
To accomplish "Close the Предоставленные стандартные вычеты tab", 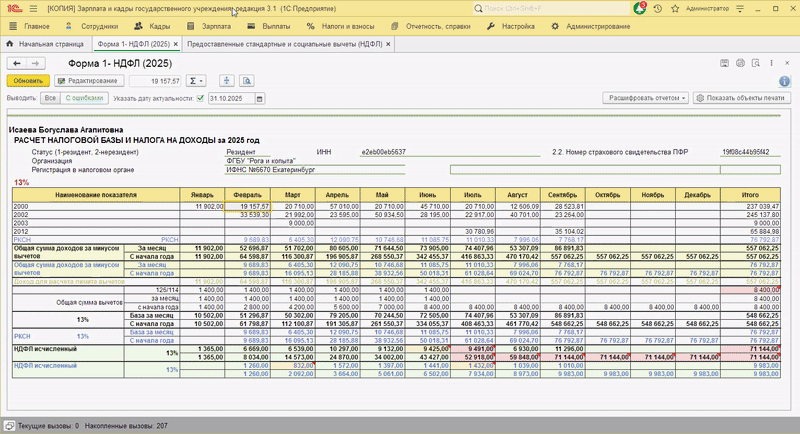I will click(x=388, y=44).
